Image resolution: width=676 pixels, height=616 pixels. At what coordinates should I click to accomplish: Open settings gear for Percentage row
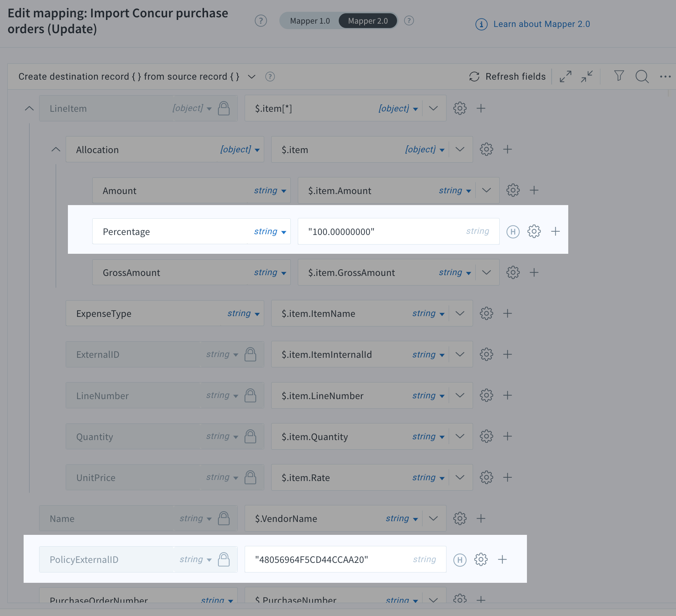pos(534,231)
